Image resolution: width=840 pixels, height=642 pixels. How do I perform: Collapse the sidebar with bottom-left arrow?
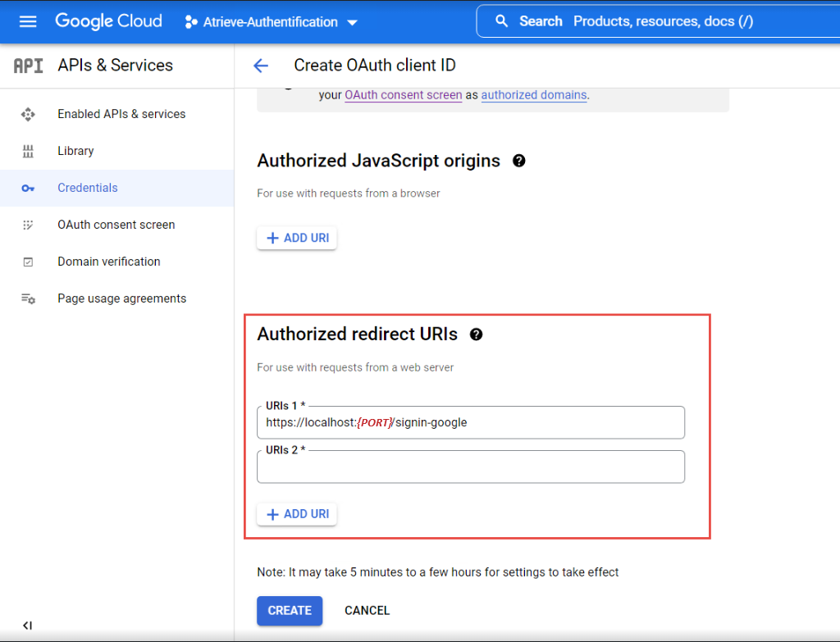click(x=27, y=626)
